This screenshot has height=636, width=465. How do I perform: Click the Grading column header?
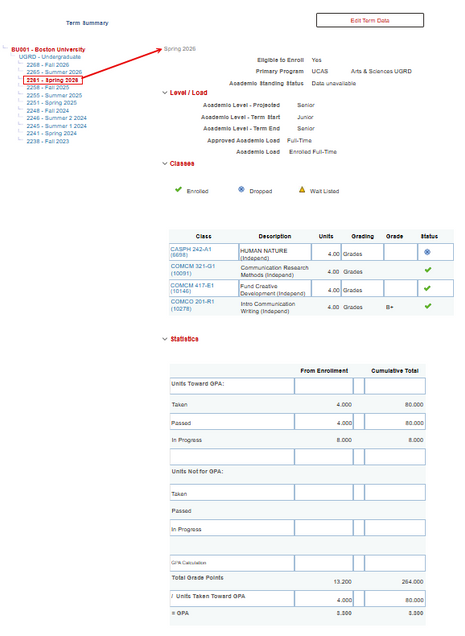pyautogui.click(x=362, y=236)
